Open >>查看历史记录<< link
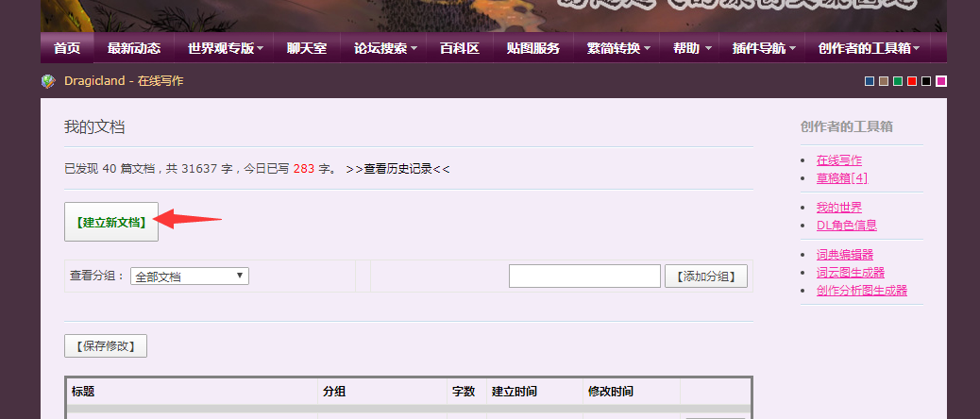This screenshot has height=419, width=980. 397,169
